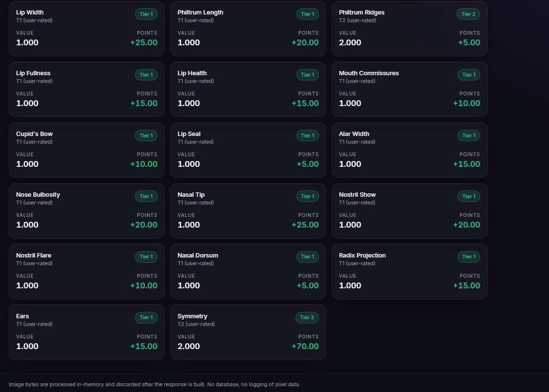Click the Tier 2 badge on Symmetry
The width and height of the screenshot is (549, 392).
click(x=307, y=317)
